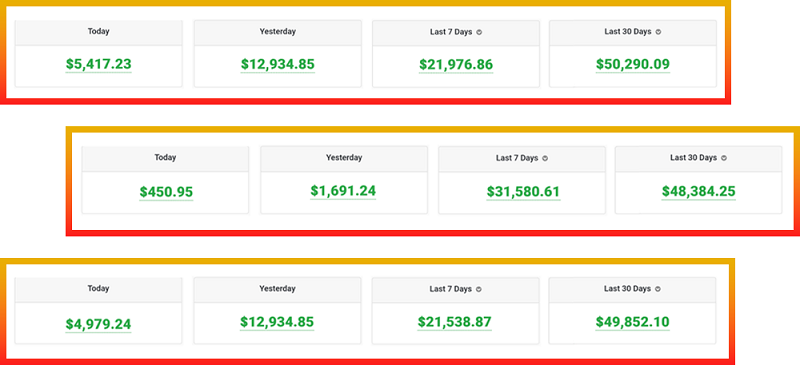Click the $12,934.85 Yesterday amount beside $4,979.24
This screenshot has height=365, width=800.
(277, 322)
